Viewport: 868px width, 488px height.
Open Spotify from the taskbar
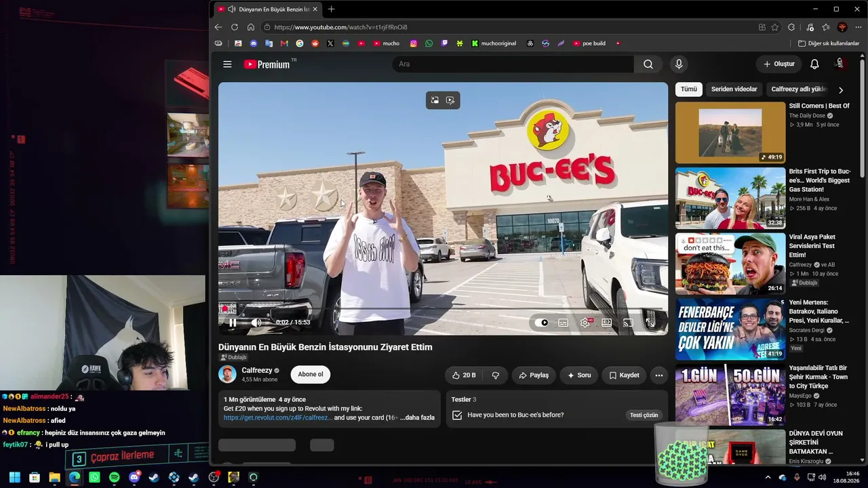click(x=114, y=477)
